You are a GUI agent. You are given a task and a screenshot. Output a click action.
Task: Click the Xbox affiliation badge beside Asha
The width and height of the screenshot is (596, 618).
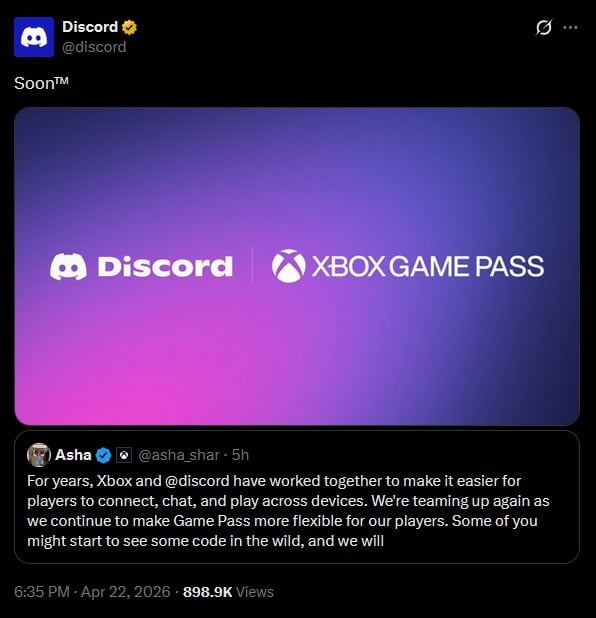tap(124, 455)
